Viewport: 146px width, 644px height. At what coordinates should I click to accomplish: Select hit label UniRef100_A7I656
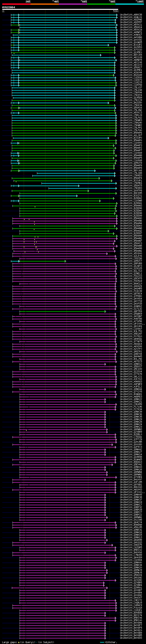coord(131,321)
